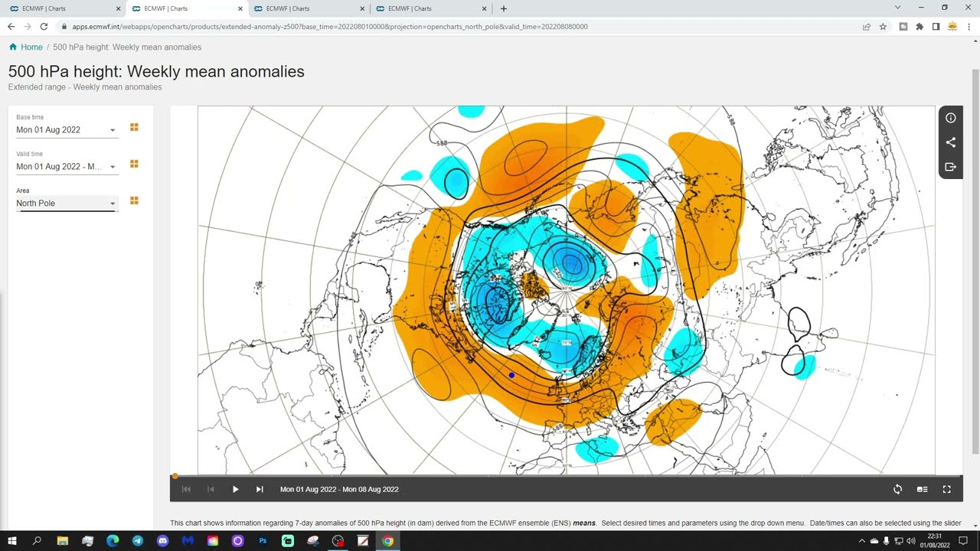The image size is (980, 551).
Task: Click the loop/refresh animation icon
Action: (897, 489)
